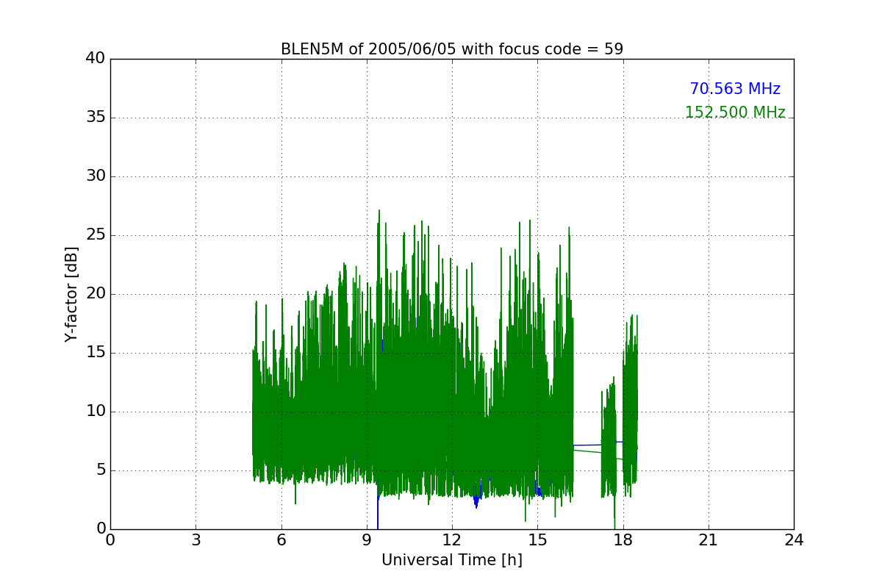The height and width of the screenshot is (588, 882).
Task: Select the green legend label '152.500 MHz'
Action: 735,112
